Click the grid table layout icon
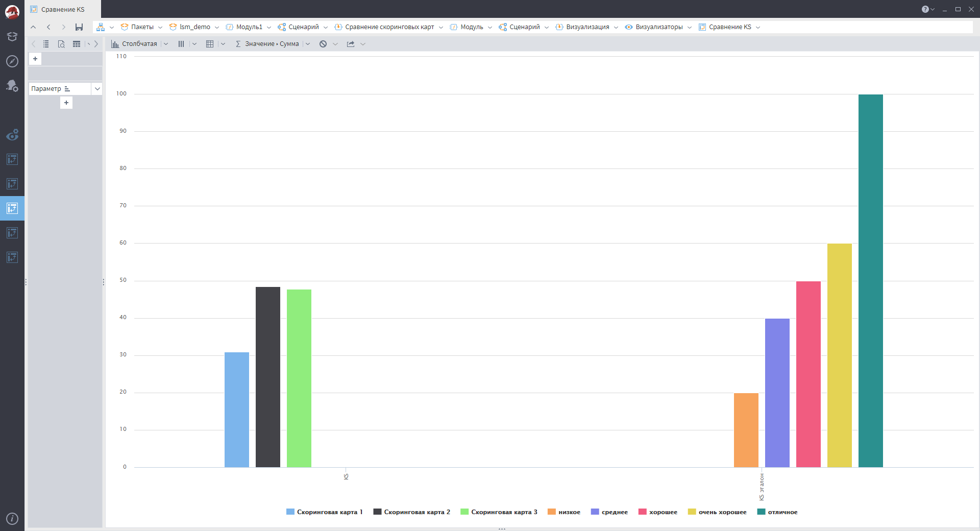Screen dimensions: 980x531 (210, 44)
